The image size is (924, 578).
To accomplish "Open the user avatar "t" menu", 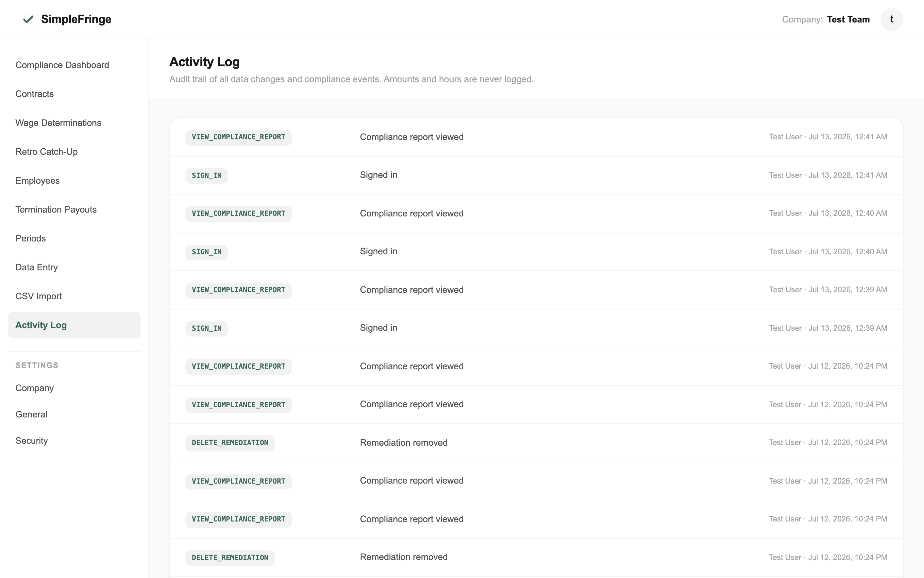I will [892, 19].
